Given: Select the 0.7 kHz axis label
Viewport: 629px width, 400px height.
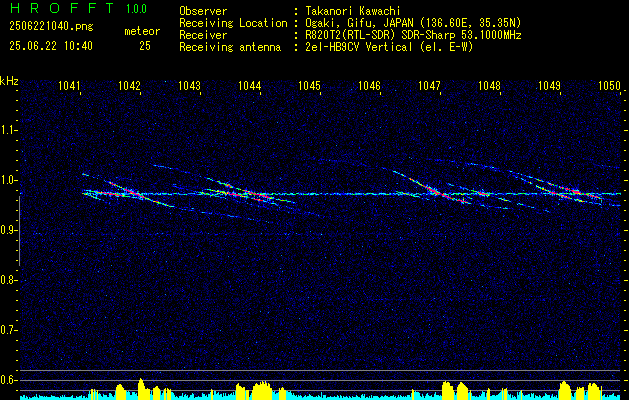Looking at the screenshot, I should (8, 330).
